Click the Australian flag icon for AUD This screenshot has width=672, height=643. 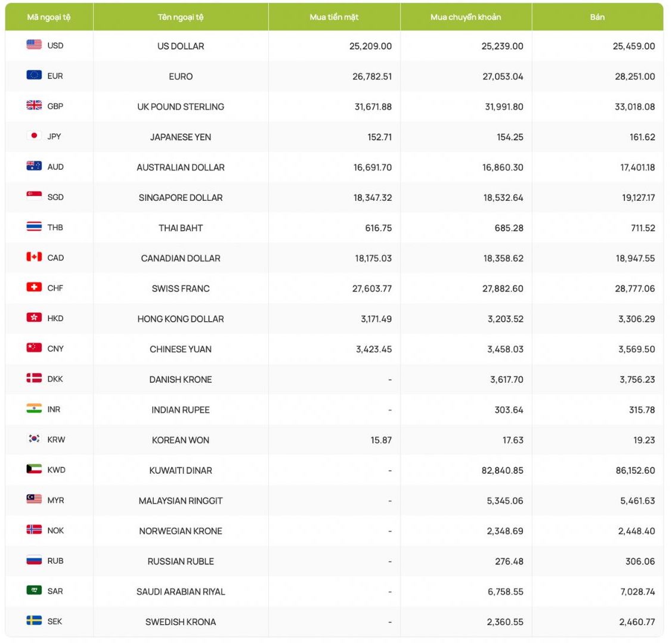pyautogui.click(x=35, y=166)
